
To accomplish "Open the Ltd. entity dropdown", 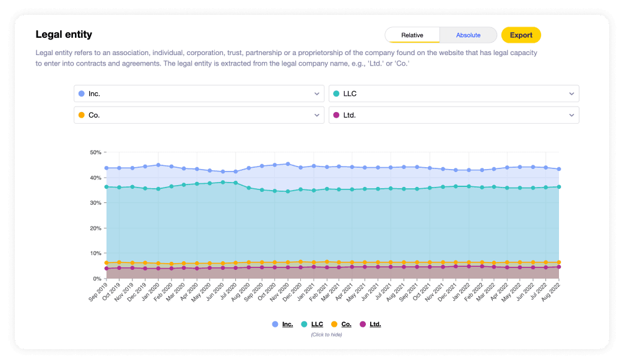I will (454, 115).
